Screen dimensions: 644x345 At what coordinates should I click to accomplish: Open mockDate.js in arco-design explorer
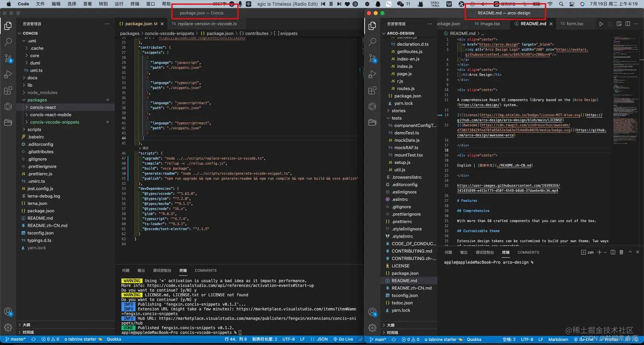[409, 140]
